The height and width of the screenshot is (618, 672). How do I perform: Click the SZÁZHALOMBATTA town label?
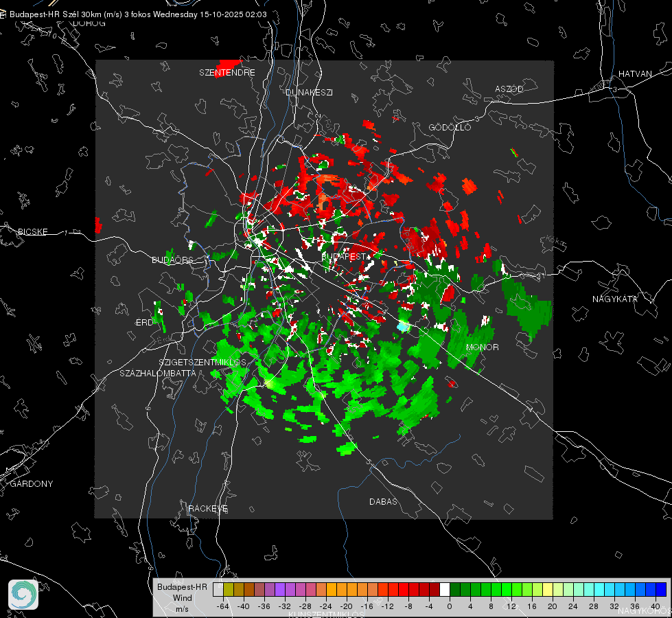pyautogui.click(x=158, y=373)
